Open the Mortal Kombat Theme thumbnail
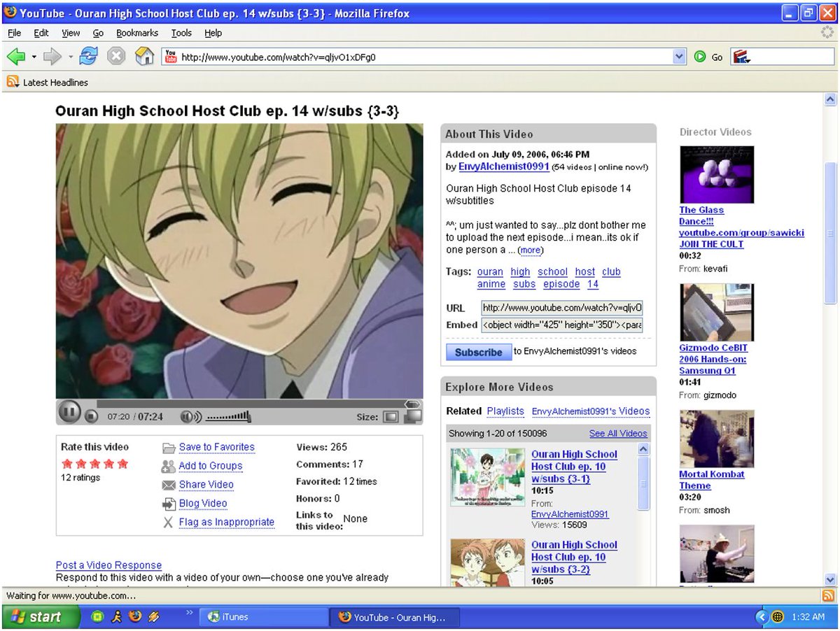Image resolution: width=840 pixels, height=631 pixels. [x=717, y=439]
